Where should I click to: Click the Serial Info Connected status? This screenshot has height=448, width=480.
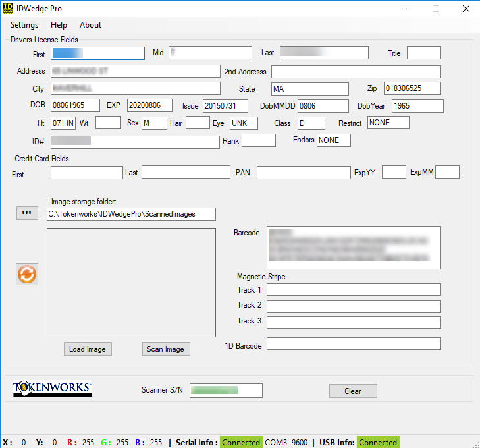tap(241, 443)
